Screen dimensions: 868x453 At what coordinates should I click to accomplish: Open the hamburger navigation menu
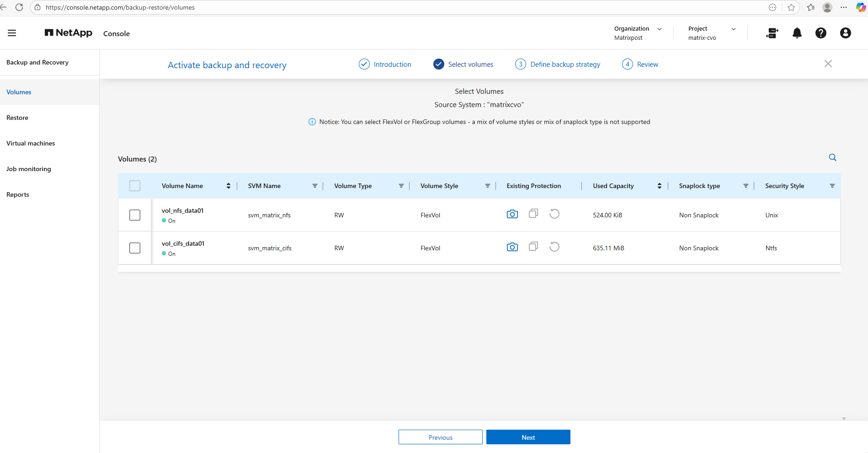(12, 33)
